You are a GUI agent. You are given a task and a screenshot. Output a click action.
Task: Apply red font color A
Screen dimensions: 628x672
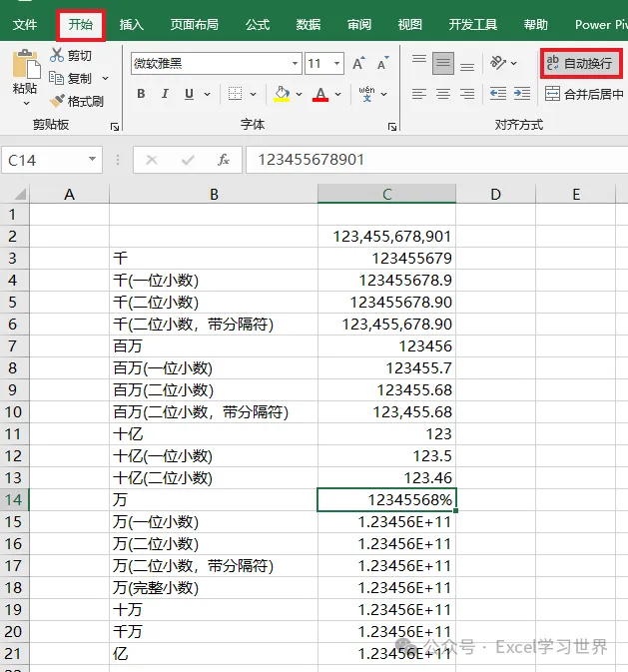(320, 94)
